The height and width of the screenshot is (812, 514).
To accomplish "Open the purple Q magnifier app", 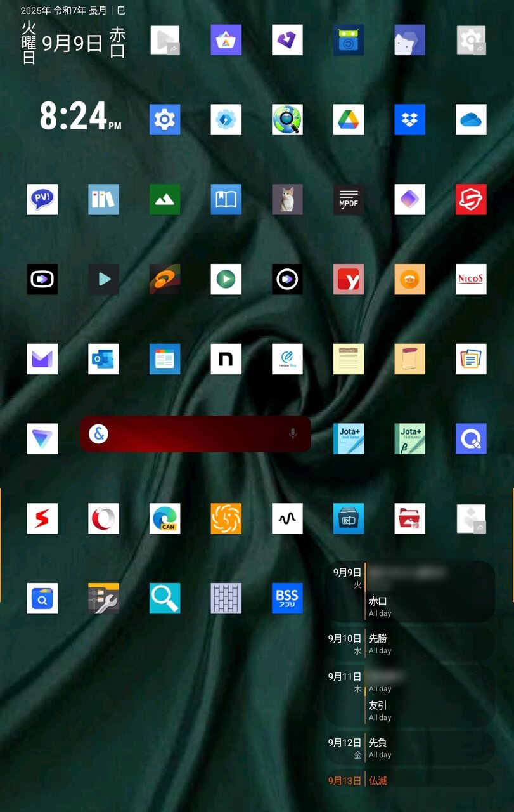I will [x=471, y=438].
